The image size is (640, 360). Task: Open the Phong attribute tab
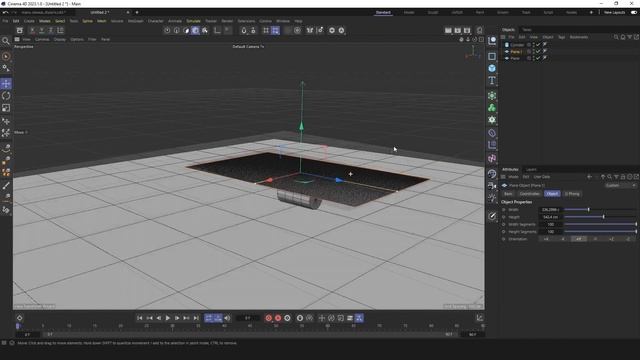point(572,194)
